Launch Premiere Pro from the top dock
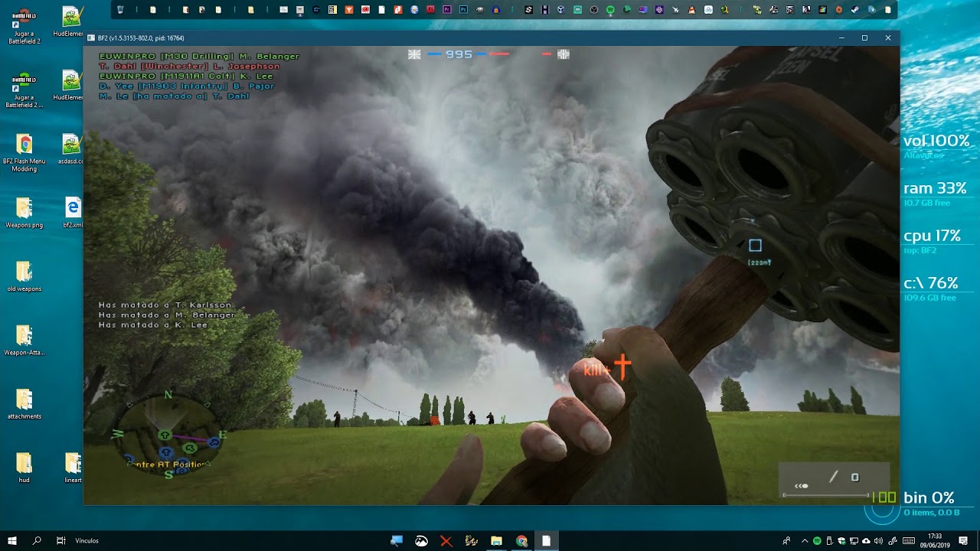Image resolution: width=980 pixels, height=551 pixels. (x=447, y=10)
